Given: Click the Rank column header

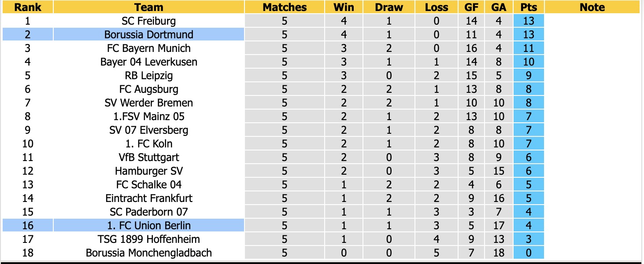Looking at the screenshot, I should point(28,7).
